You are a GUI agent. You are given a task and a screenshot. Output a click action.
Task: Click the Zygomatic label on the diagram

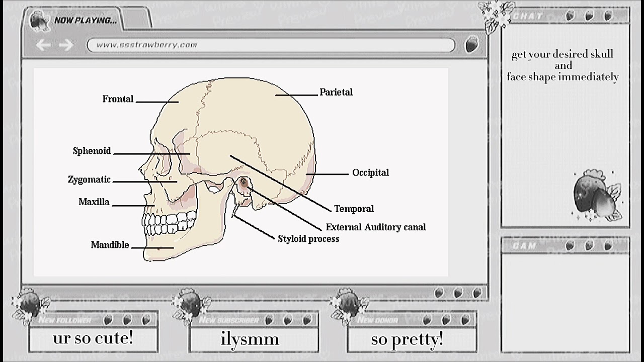(x=89, y=179)
